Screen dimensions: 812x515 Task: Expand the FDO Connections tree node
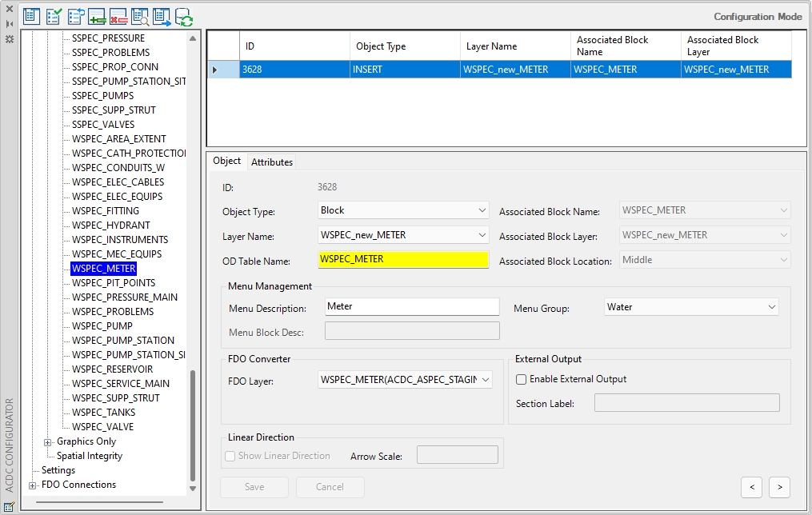tap(32, 485)
